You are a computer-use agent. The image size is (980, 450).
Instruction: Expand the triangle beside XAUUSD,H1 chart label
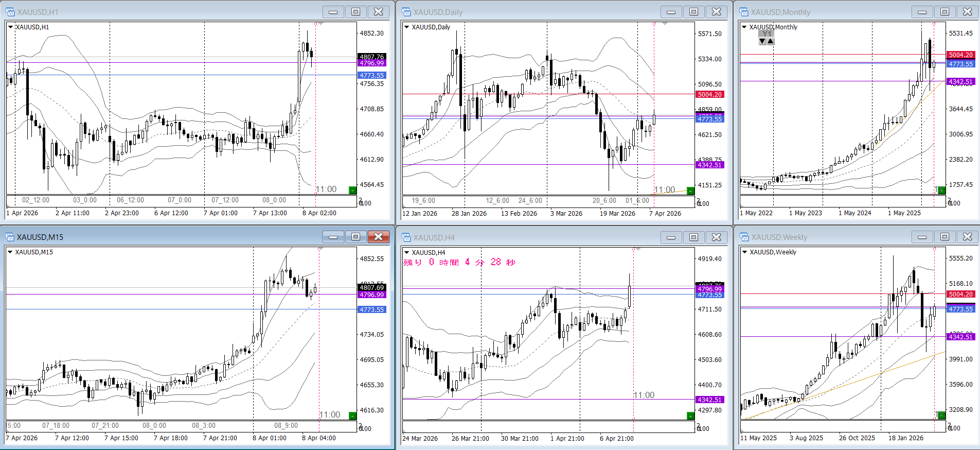[x=10, y=27]
